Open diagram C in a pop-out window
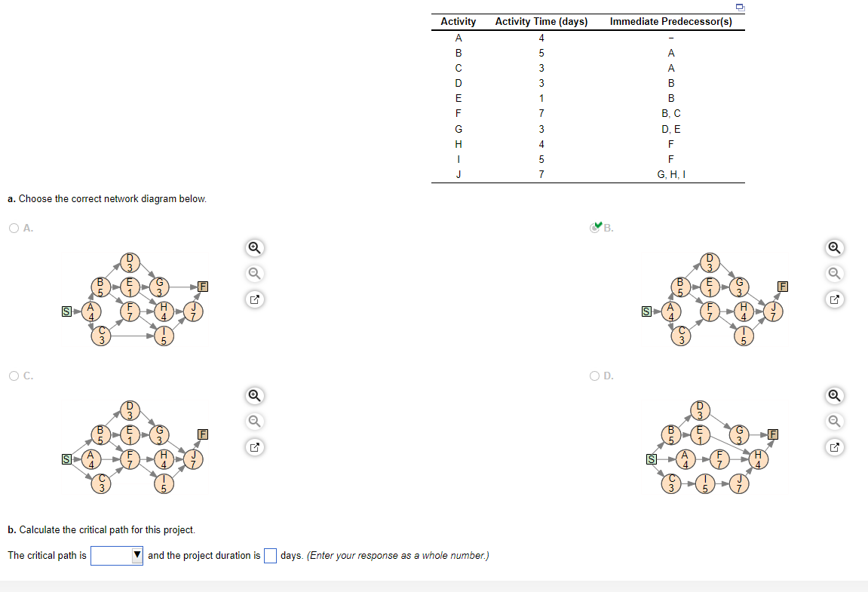 click(254, 447)
